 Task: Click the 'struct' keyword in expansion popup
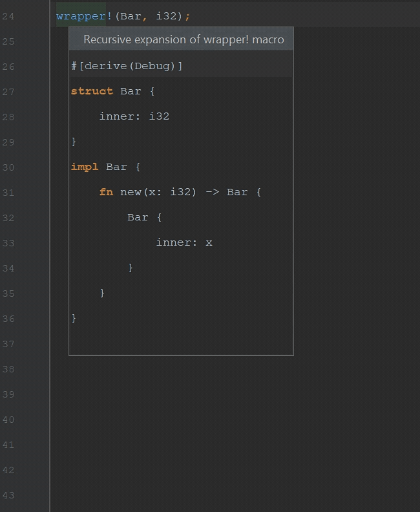pyautogui.click(x=92, y=91)
